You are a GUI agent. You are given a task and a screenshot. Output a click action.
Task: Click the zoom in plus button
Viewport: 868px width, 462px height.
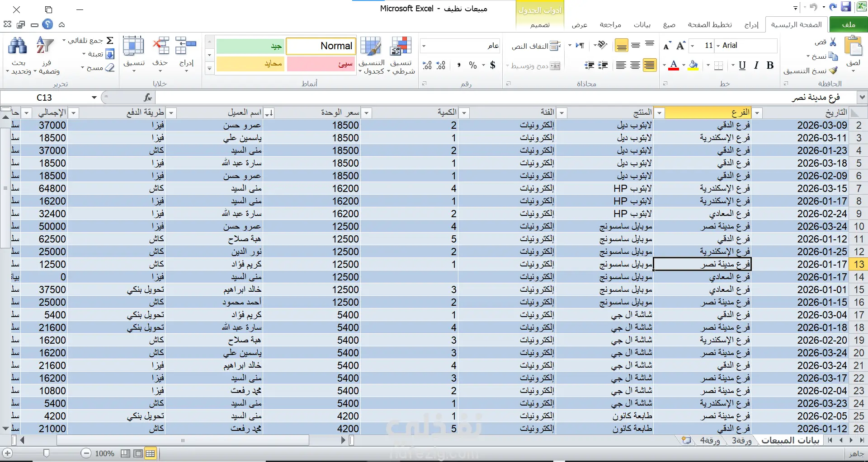7,453
